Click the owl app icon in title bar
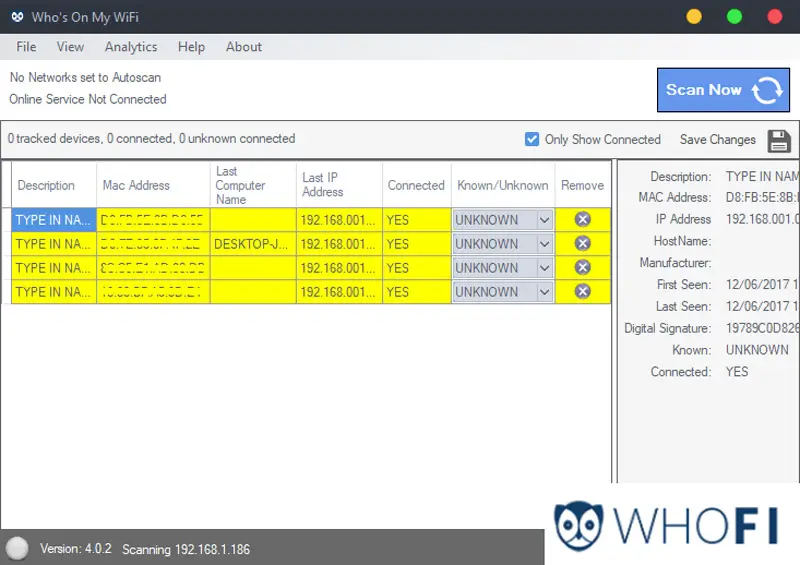 pos(17,17)
